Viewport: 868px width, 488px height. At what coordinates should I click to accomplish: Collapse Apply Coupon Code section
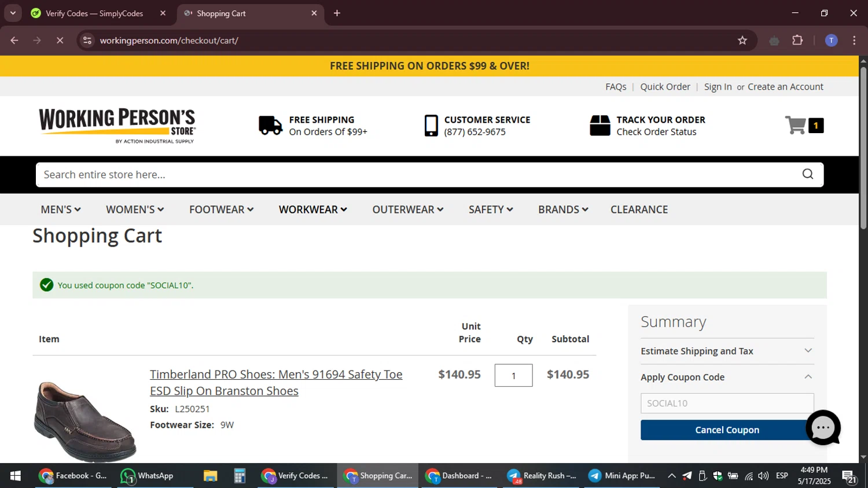pyautogui.click(x=727, y=377)
